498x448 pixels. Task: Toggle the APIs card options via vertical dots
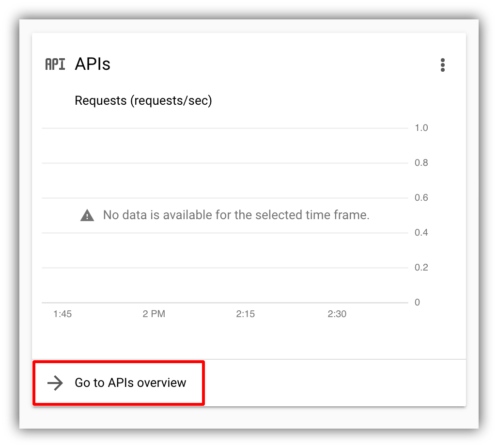click(x=442, y=65)
